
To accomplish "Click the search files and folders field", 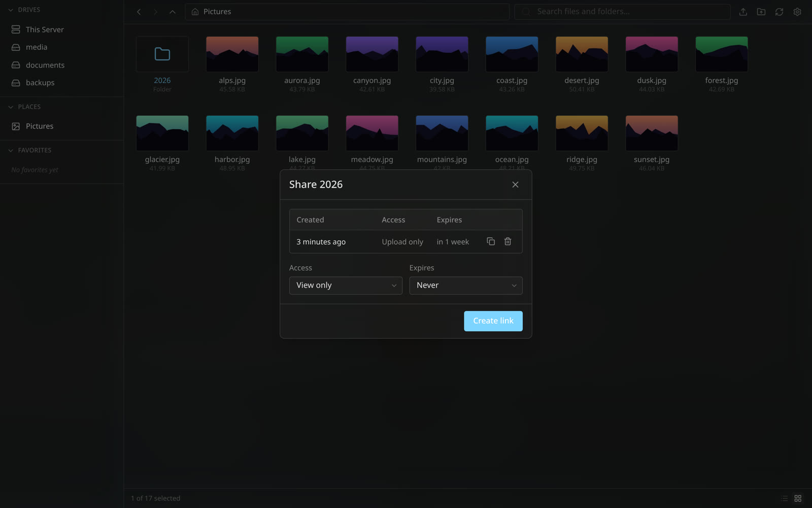I will point(622,12).
